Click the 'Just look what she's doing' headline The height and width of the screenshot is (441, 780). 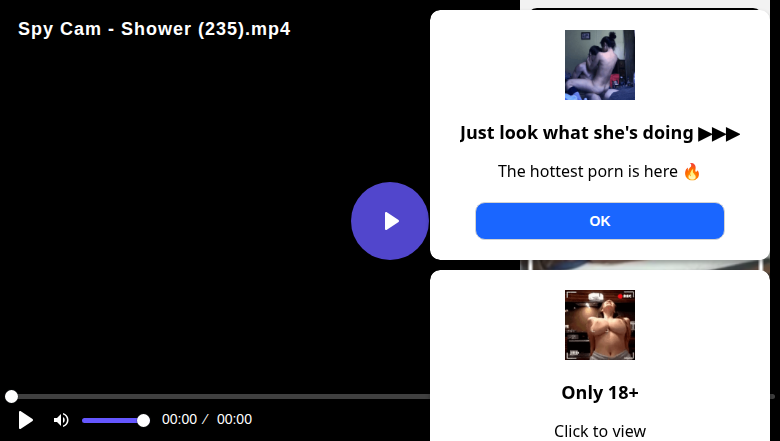click(576, 133)
